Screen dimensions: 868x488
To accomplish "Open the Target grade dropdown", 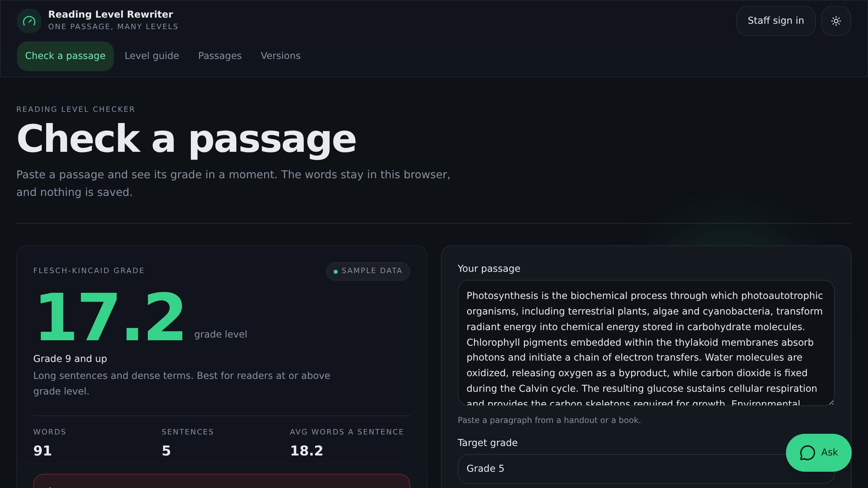I will click(x=646, y=469).
